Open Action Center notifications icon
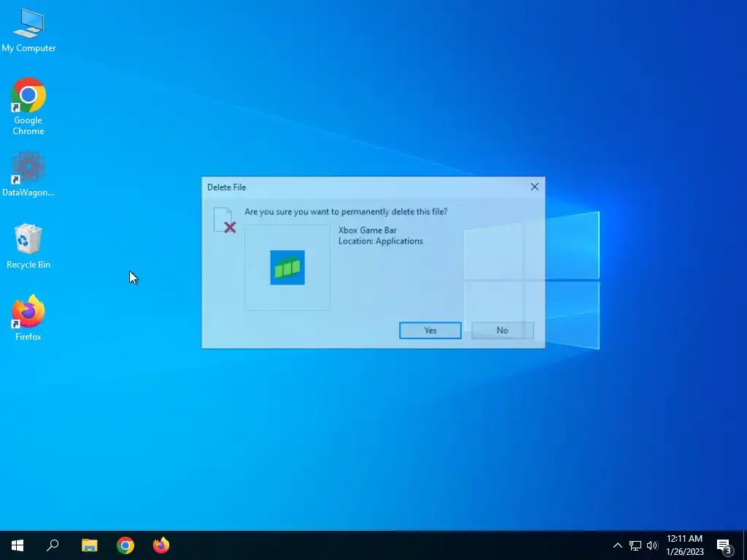This screenshot has height=560, width=747. click(724, 545)
